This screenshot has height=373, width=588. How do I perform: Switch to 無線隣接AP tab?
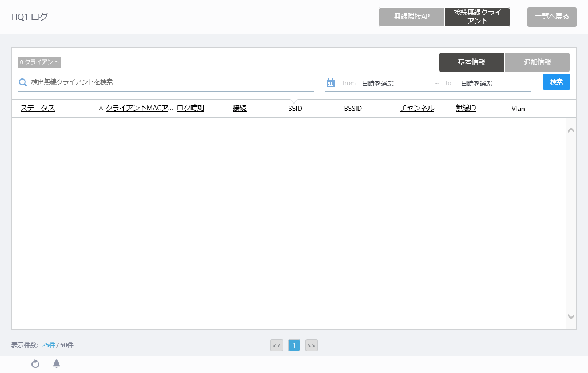[x=411, y=17]
